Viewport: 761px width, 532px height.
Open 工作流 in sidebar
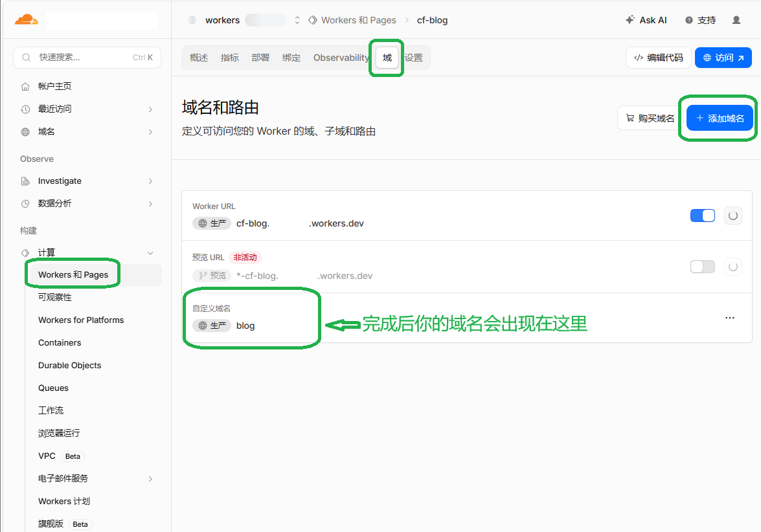pyautogui.click(x=51, y=410)
